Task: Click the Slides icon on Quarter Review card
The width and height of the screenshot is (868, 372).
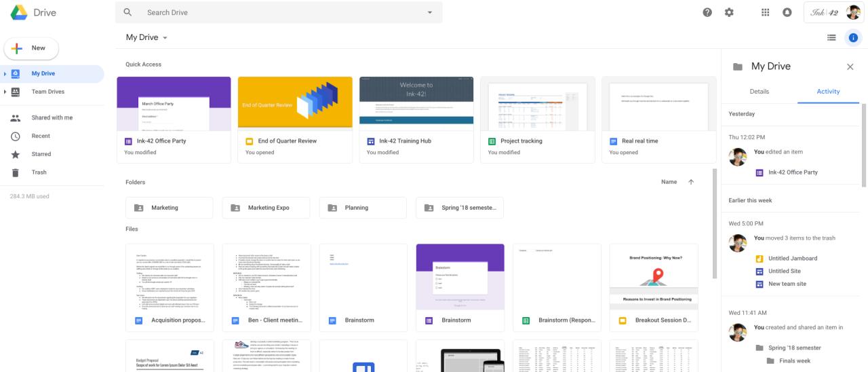Action: pos(249,141)
